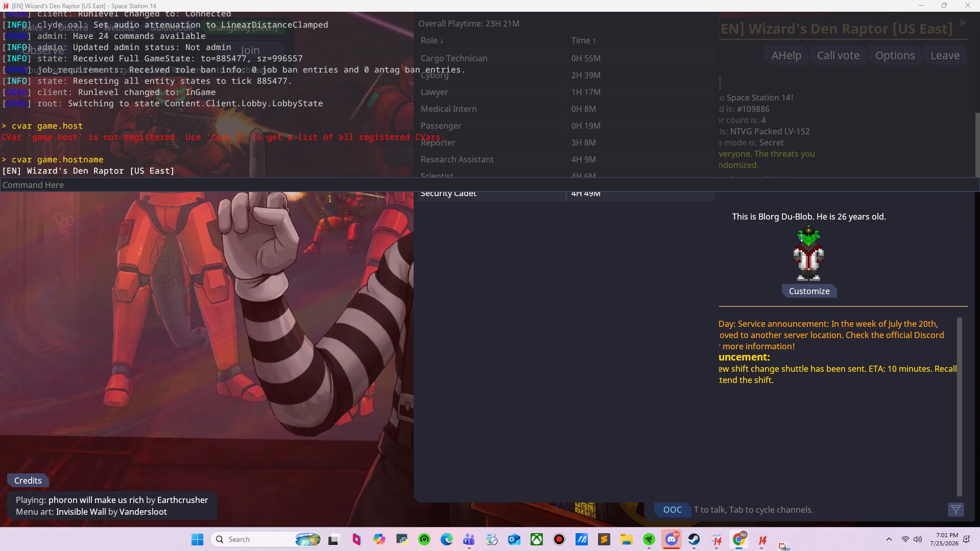
Task: Focus the console Command Here field
Action: click(489, 185)
